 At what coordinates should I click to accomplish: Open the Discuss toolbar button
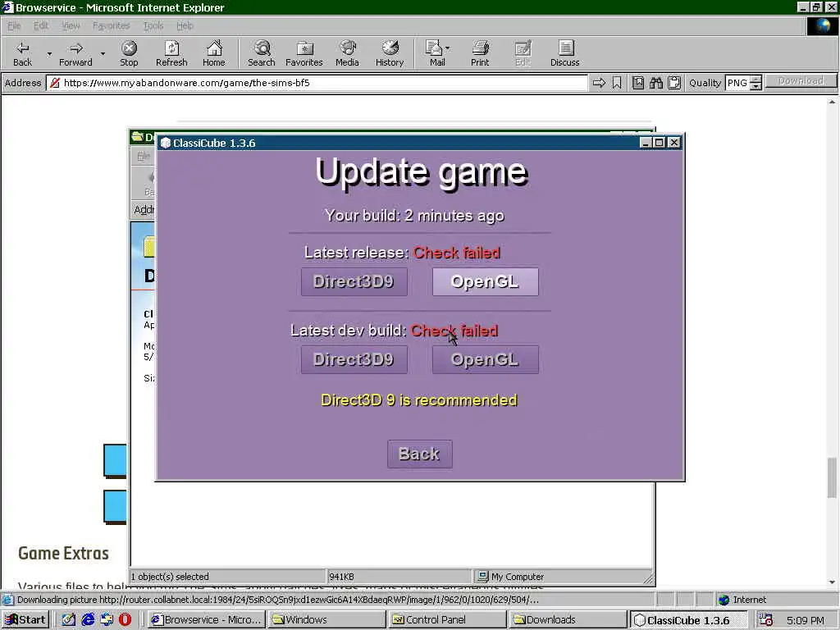(564, 53)
